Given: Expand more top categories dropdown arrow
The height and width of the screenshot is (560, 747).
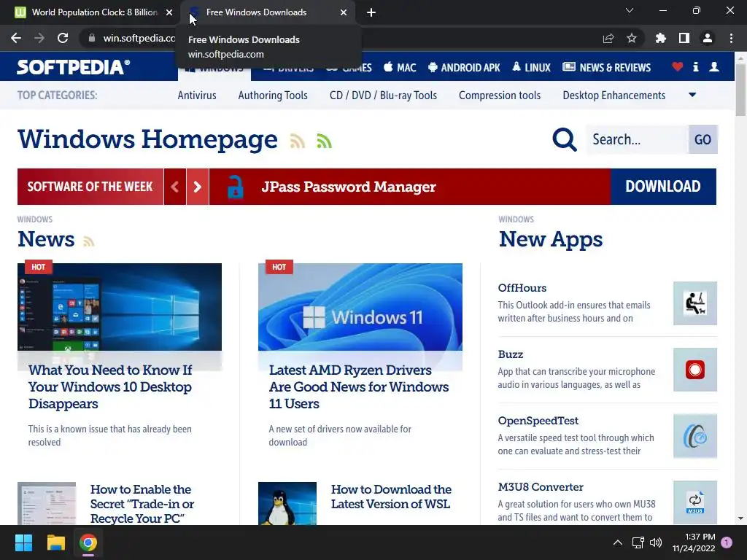Looking at the screenshot, I should click(x=692, y=95).
